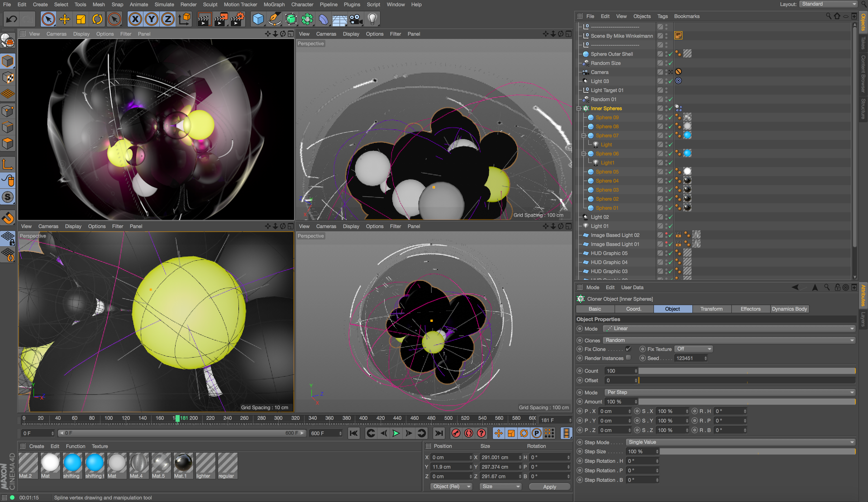The image size is (868, 502).
Task: Lock the Y axis toolbar icon
Action: 151,19
